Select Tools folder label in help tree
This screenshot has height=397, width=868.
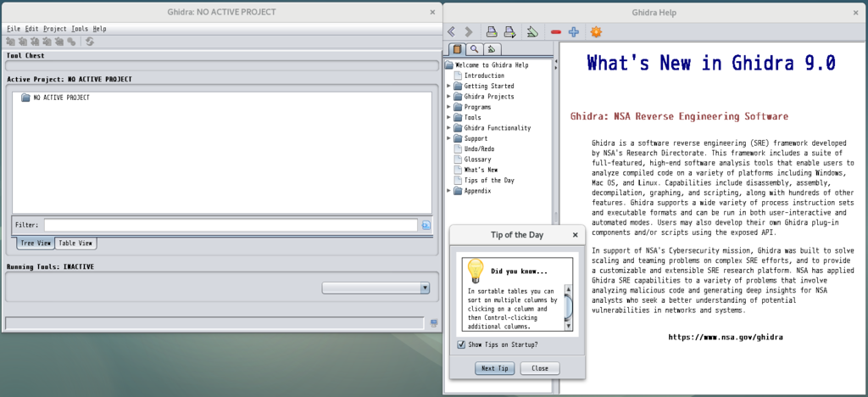(x=472, y=117)
